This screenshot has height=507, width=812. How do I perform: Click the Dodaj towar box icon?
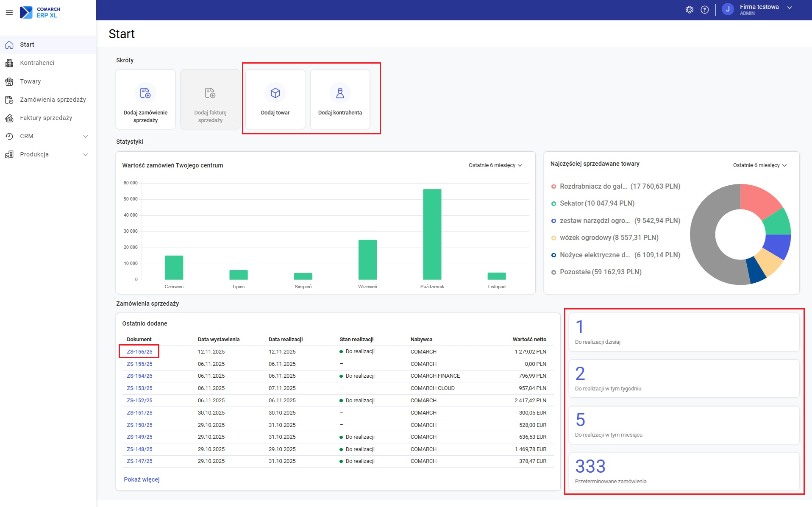coord(275,93)
